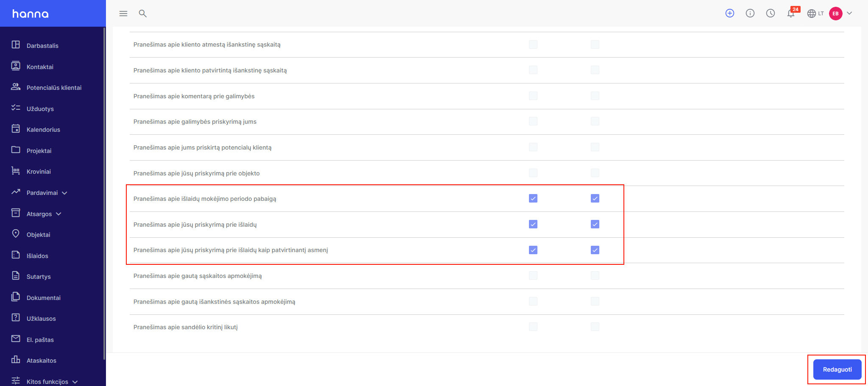Toggle the hamburger menu icon
The width and height of the screenshot is (868, 386).
[123, 14]
